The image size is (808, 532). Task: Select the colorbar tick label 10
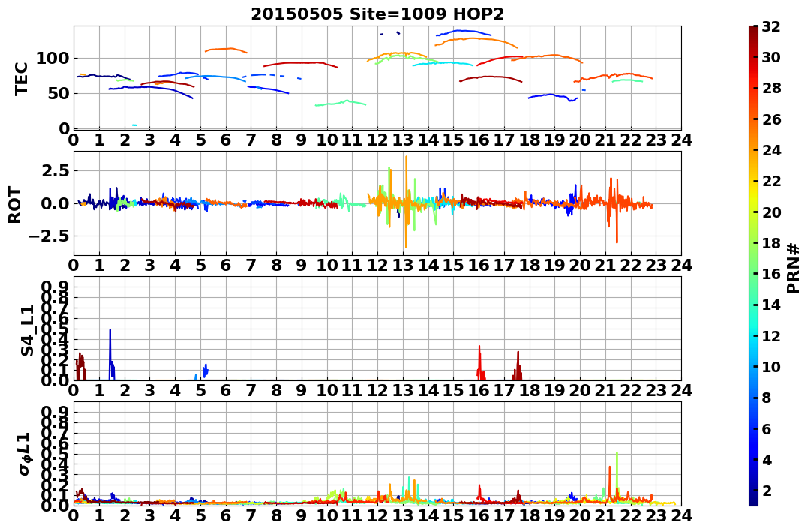pyautogui.click(x=771, y=366)
